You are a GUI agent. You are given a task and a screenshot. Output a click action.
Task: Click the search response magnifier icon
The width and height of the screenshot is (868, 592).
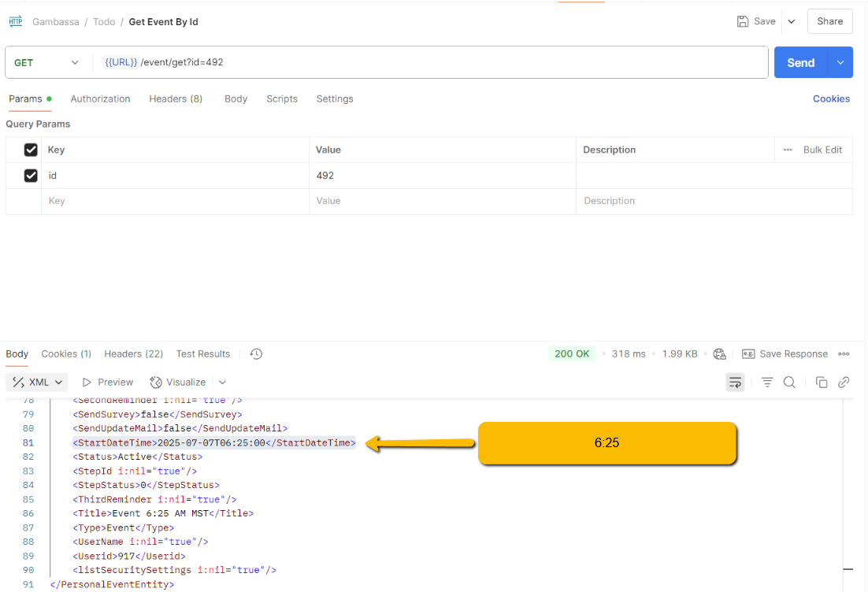(789, 383)
